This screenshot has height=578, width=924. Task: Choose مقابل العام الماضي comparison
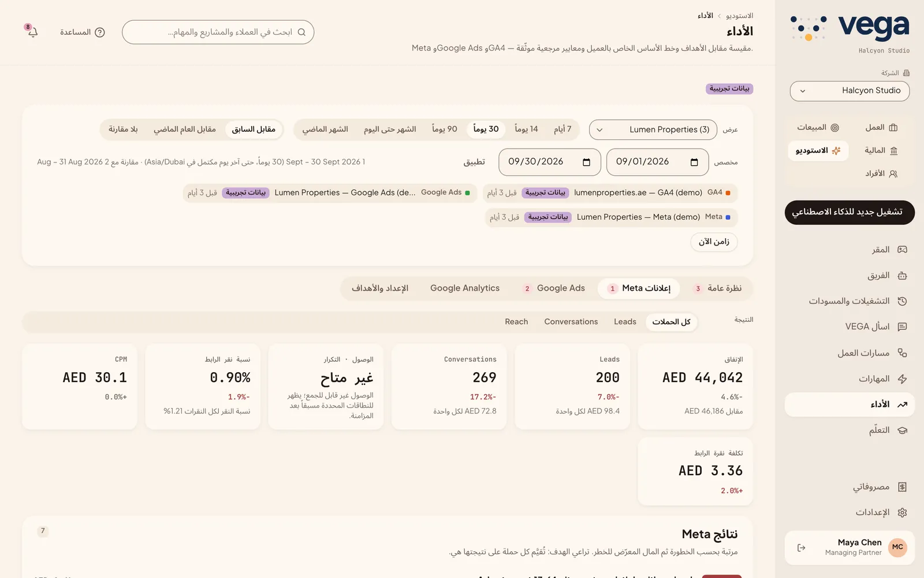pos(185,129)
